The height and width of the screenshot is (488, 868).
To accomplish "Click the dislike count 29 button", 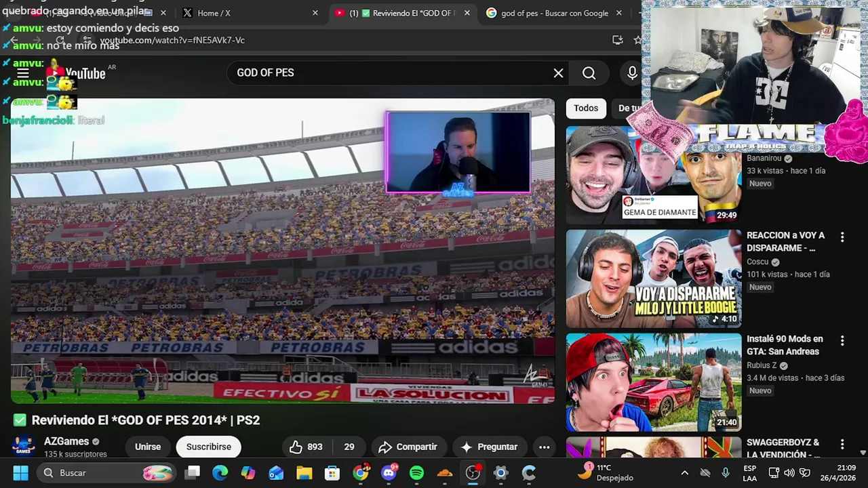I will point(349,447).
